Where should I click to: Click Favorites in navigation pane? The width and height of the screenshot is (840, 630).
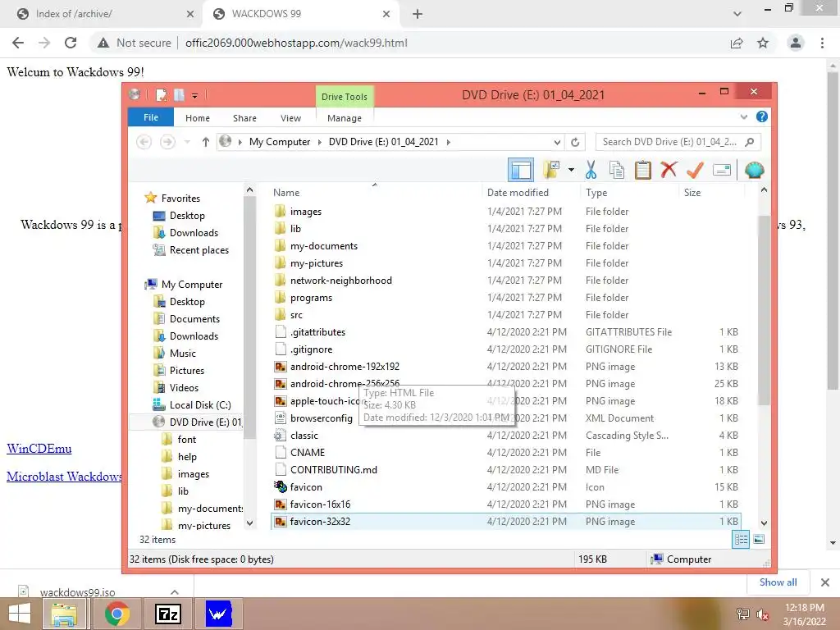click(180, 199)
